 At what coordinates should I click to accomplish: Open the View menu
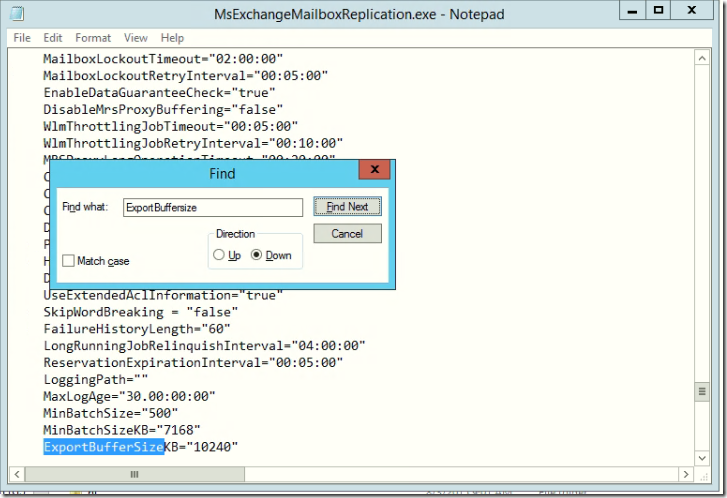pyautogui.click(x=135, y=38)
